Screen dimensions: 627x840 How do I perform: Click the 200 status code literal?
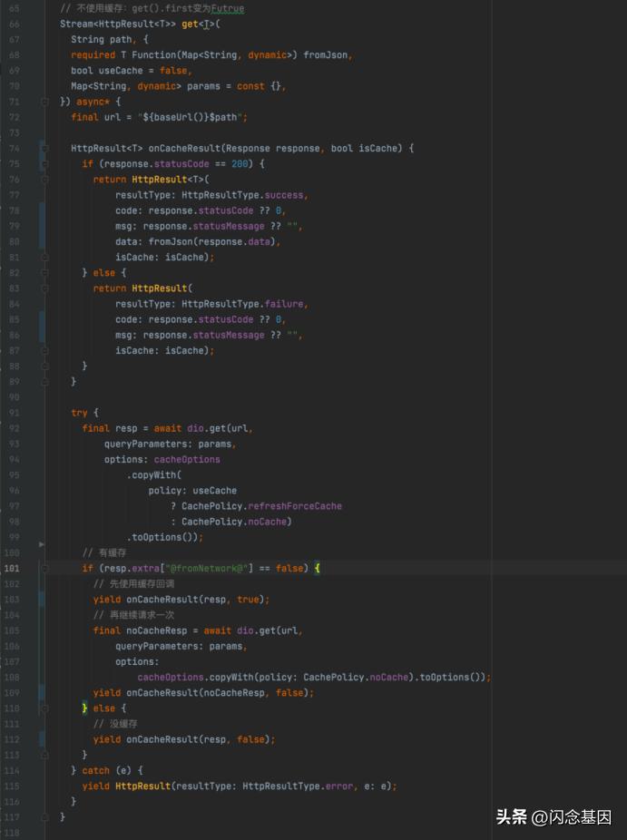pyautogui.click(x=240, y=164)
